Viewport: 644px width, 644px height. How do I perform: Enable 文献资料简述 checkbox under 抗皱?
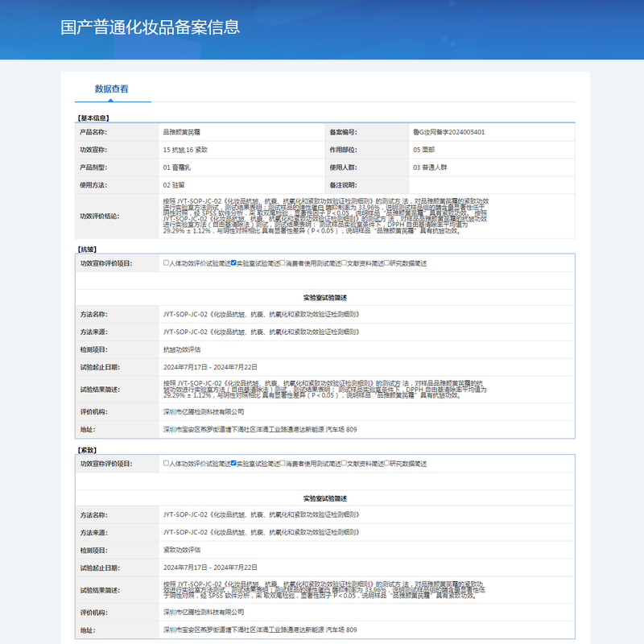pyautogui.click(x=344, y=263)
